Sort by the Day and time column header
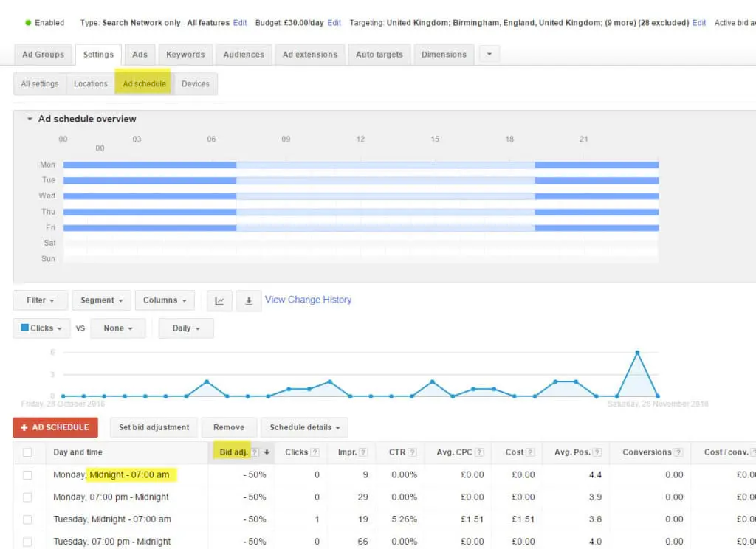The image size is (756, 549). (x=78, y=452)
